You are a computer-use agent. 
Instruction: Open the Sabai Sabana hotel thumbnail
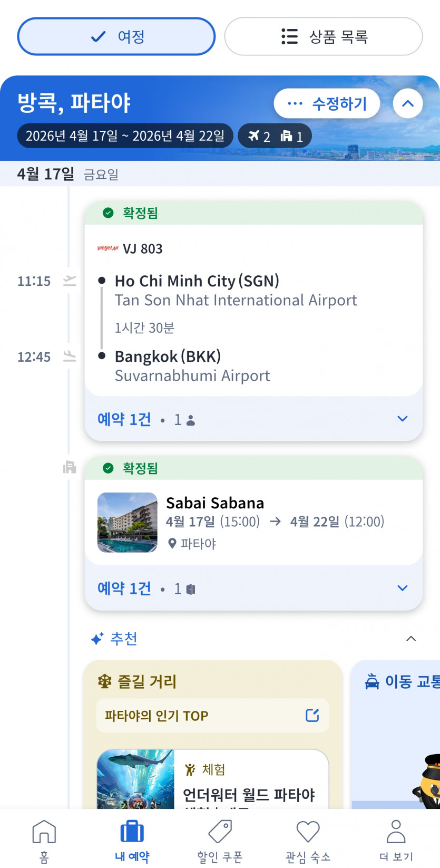tap(128, 522)
